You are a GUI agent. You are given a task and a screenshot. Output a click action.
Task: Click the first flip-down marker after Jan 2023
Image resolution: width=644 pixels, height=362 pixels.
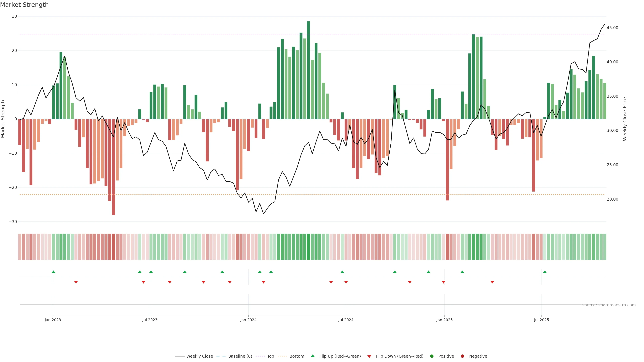pyautogui.click(x=76, y=282)
